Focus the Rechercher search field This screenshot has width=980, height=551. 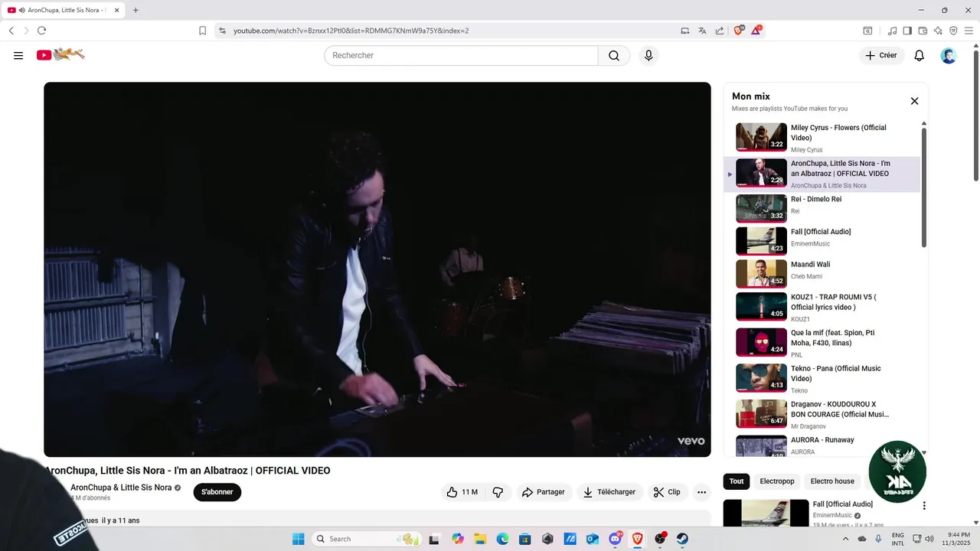pos(461,55)
